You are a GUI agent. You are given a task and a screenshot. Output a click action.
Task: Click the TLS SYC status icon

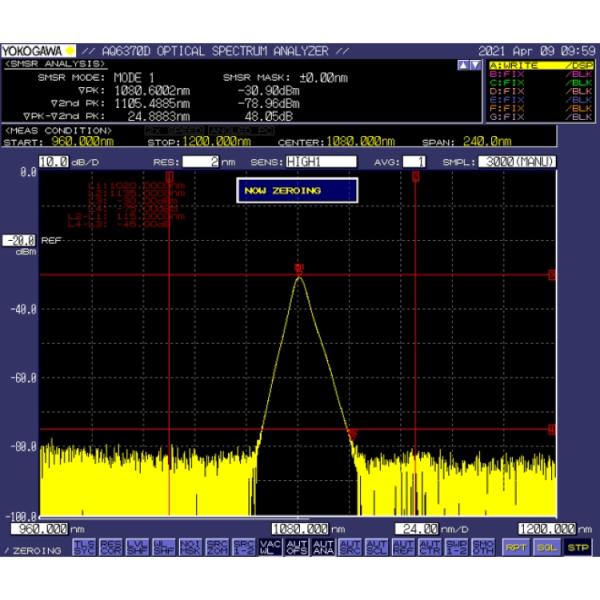click(x=85, y=546)
